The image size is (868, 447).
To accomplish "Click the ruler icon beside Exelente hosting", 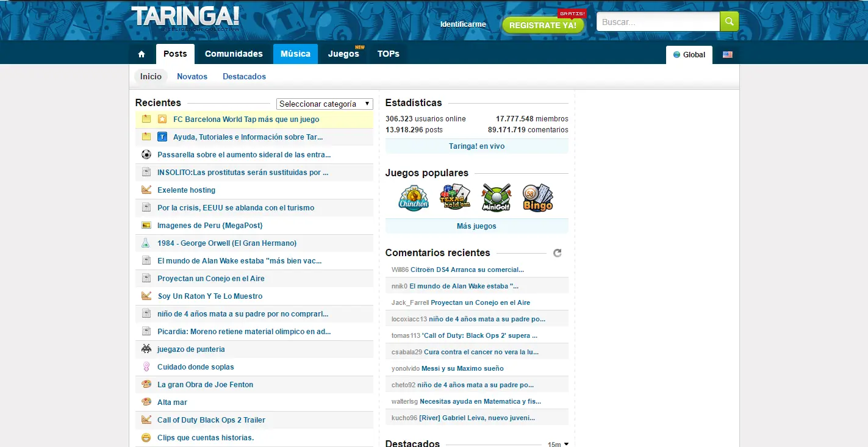I will pyautogui.click(x=146, y=190).
